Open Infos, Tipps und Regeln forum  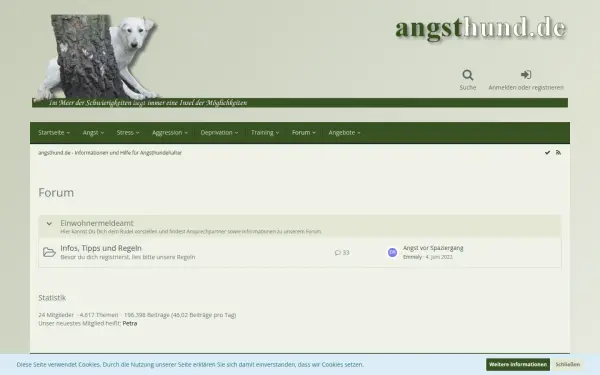coord(101,248)
